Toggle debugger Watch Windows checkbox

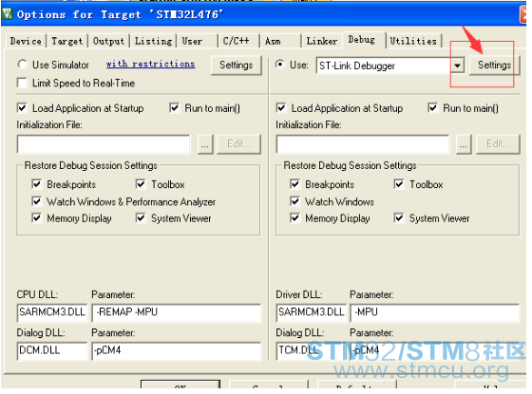(295, 201)
